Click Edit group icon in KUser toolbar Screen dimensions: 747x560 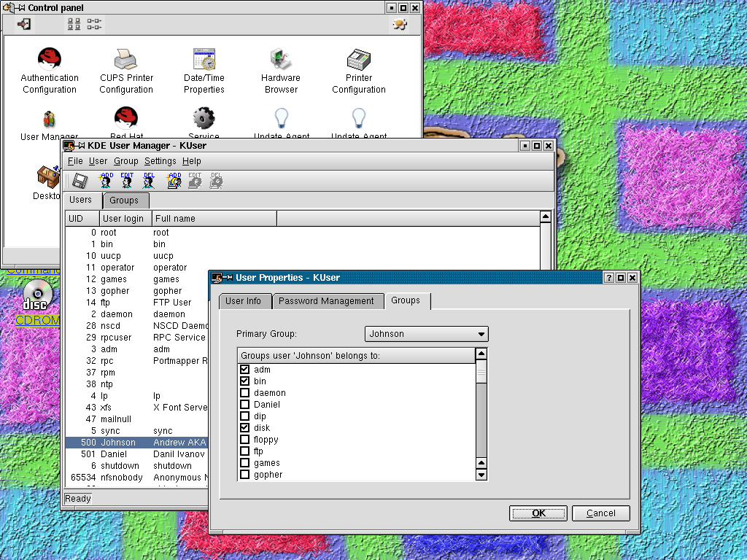click(x=195, y=181)
